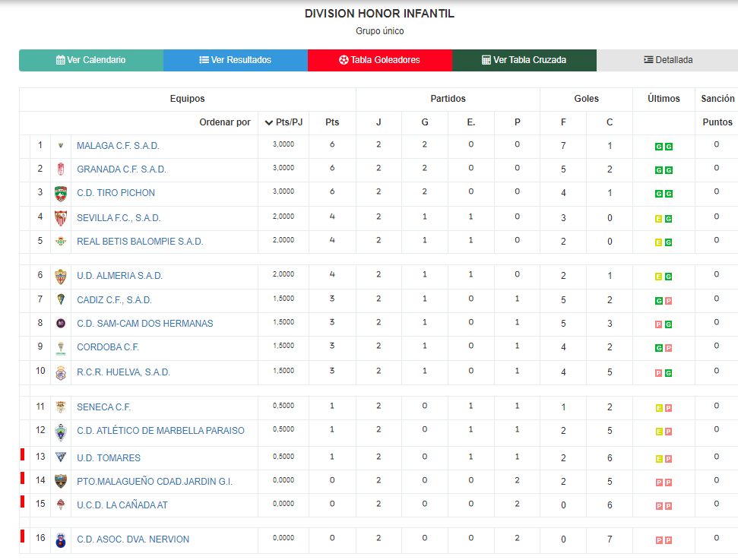Open MALAGA C.F. S.A.D. team link
This screenshot has height=560, width=738.
tap(118, 146)
